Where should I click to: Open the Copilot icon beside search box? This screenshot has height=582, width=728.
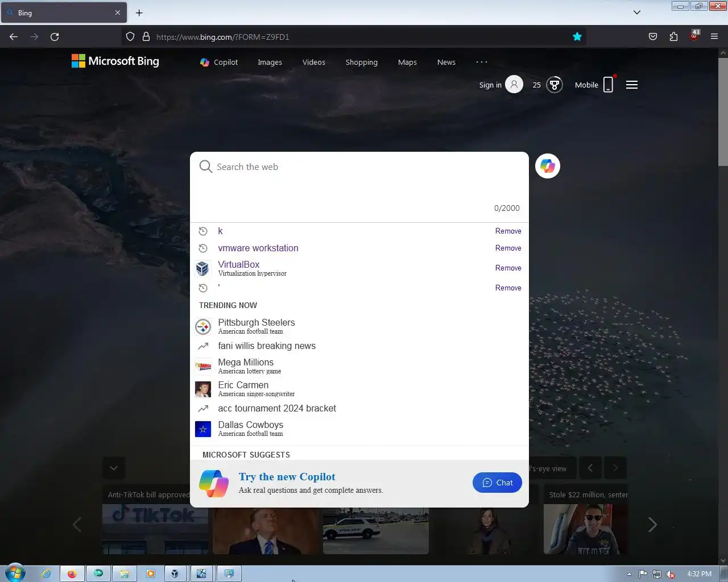548,166
